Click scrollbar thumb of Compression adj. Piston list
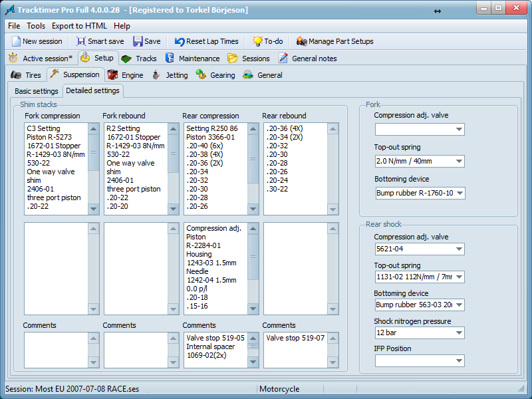This screenshot has width=532, height=399. point(253,257)
